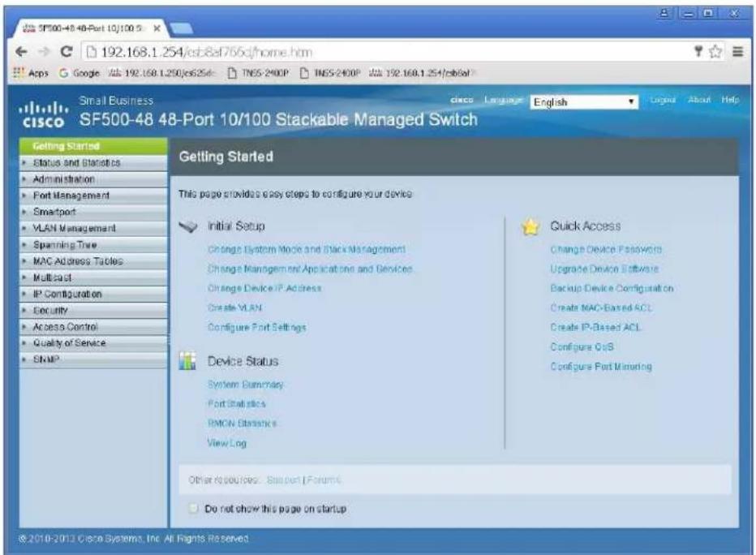Select Getting Started in sidebar
This screenshot has width=756, height=555.
(x=93, y=146)
